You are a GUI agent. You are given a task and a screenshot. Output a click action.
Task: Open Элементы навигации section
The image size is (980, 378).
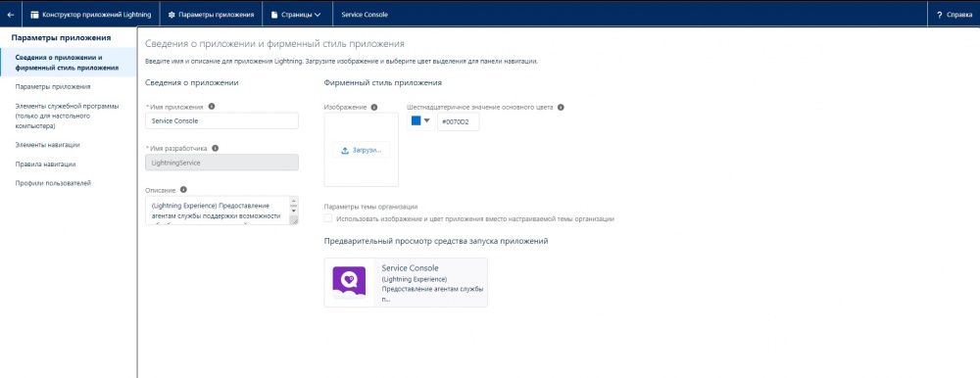pos(47,145)
